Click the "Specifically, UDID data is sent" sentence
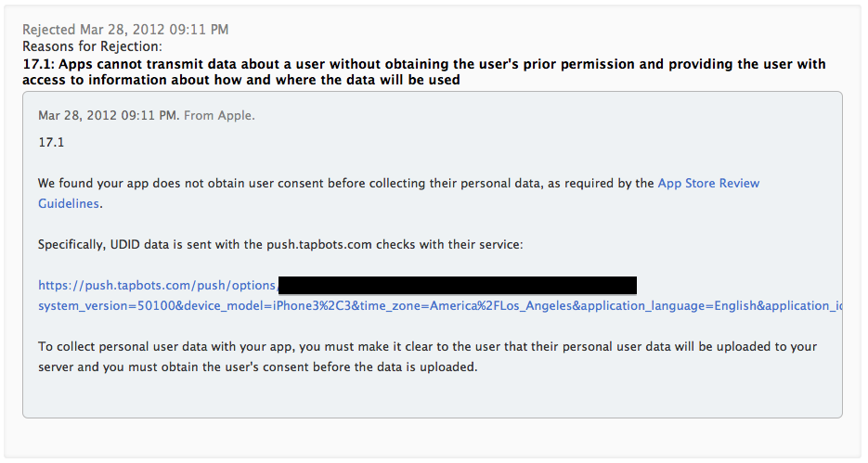 [x=280, y=244]
